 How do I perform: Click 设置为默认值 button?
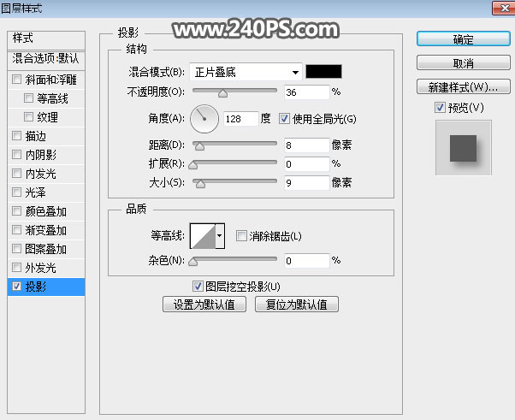click(204, 305)
